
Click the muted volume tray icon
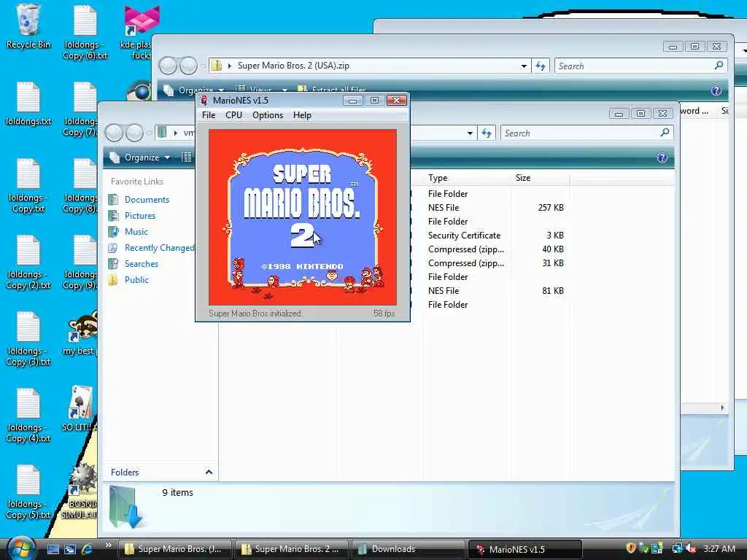pos(692,549)
